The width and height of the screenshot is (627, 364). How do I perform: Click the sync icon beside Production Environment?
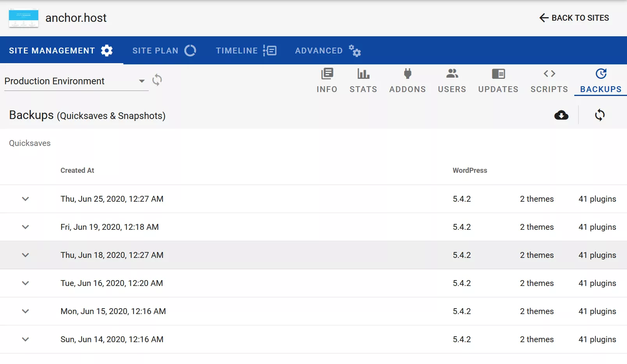coord(157,80)
